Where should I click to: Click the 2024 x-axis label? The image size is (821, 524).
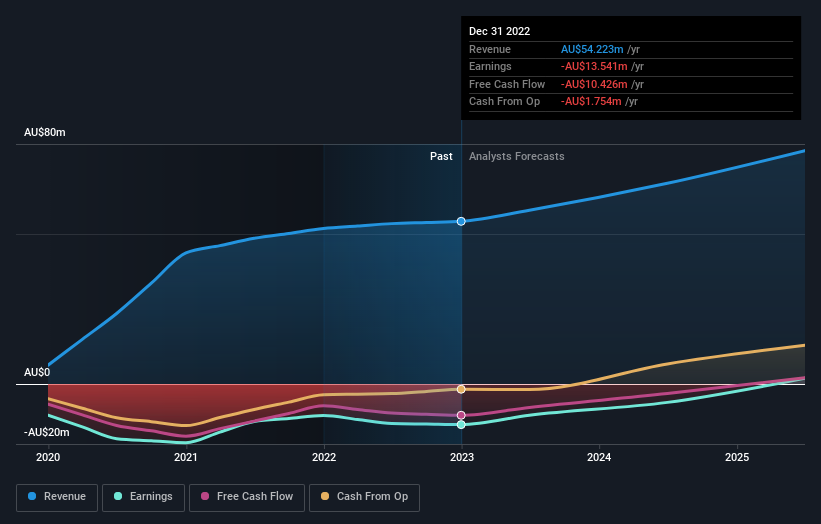pyautogui.click(x=599, y=457)
